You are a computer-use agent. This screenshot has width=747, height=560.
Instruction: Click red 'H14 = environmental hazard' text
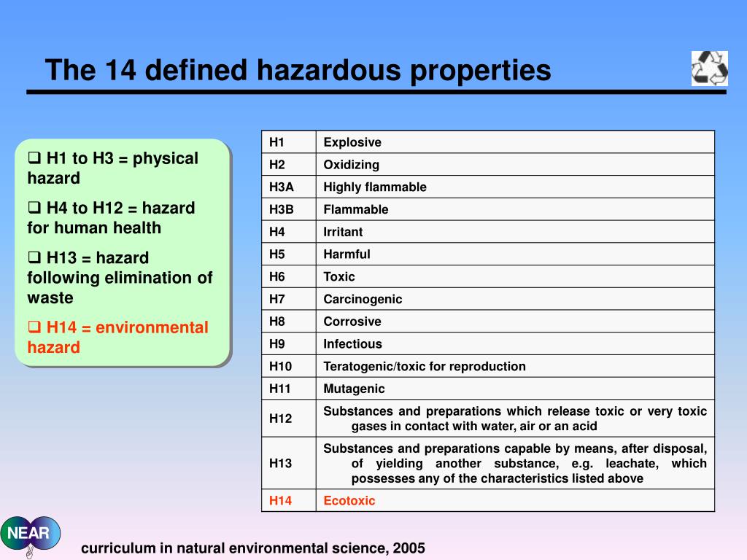point(118,337)
